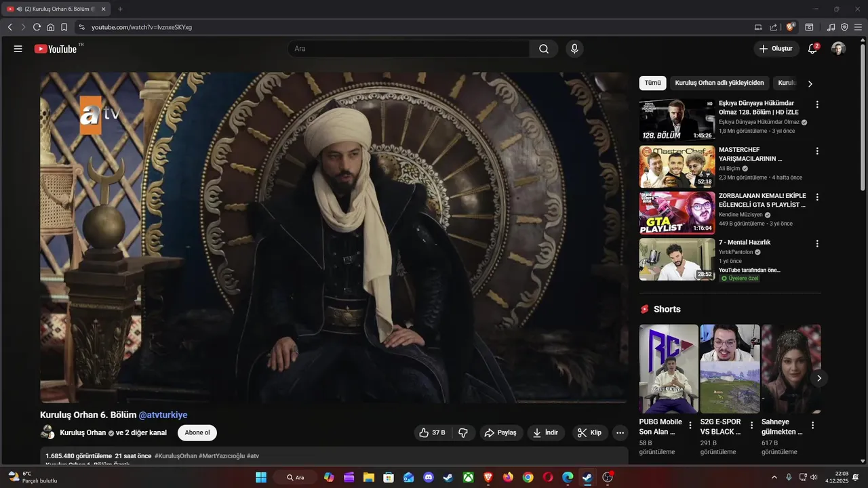The image size is (868, 488).
Task: Open the browser's main menu icon
Action: point(858,27)
